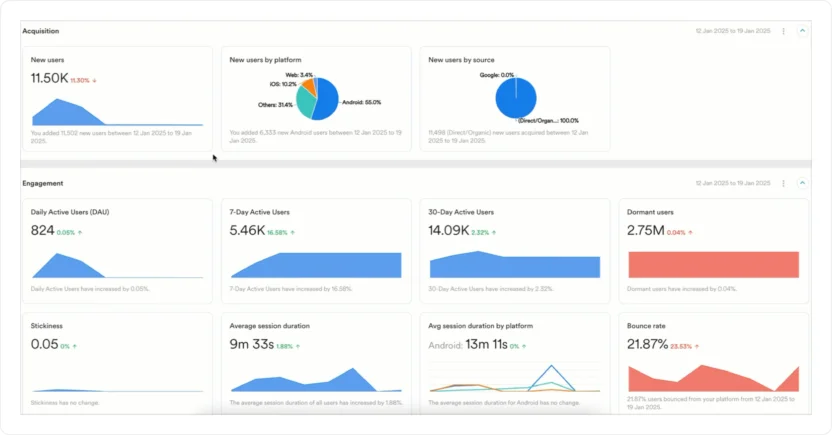This screenshot has height=435, width=832.
Task: Click the 2.32% increase indicator
Action: [x=483, y=233]
